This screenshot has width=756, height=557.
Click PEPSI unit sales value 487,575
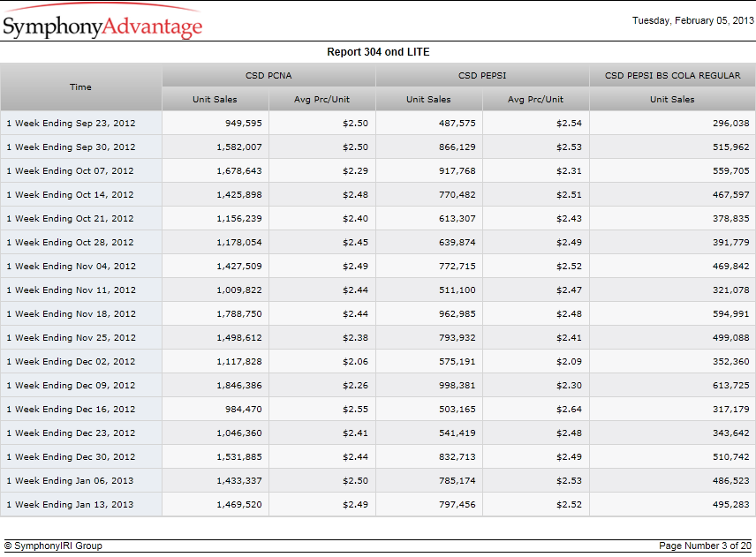coord(457,124)
